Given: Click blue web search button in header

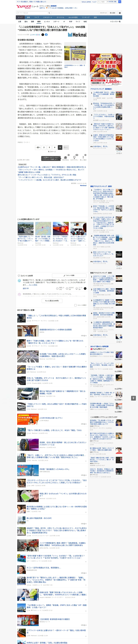Looking at the screenshot, I should [x=120, y=2].
